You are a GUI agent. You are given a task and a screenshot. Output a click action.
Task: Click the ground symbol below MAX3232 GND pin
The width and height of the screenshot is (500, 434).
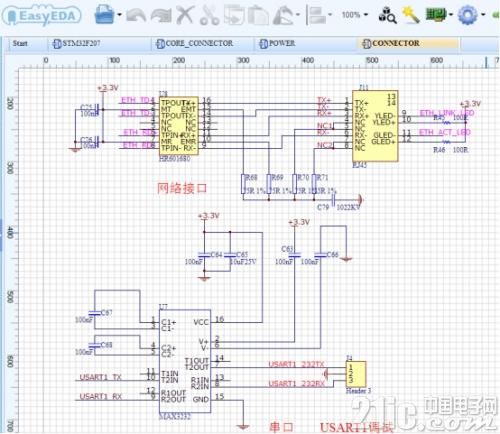243,426
